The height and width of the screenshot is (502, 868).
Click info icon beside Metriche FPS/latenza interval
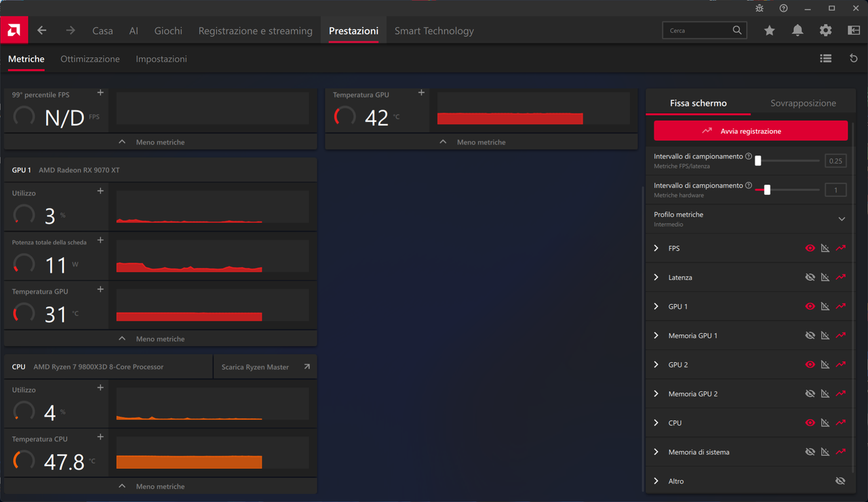pos(749,156)
